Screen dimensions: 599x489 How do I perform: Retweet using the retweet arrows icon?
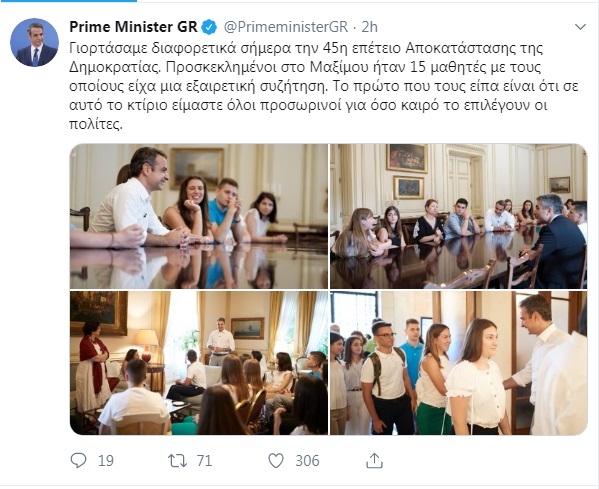tap(178, 461)
